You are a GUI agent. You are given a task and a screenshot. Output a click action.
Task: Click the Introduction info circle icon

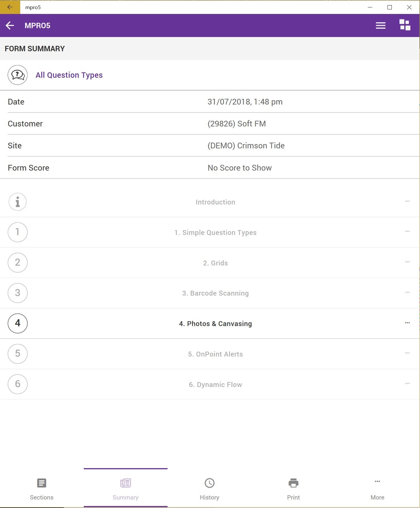[18, 202]
